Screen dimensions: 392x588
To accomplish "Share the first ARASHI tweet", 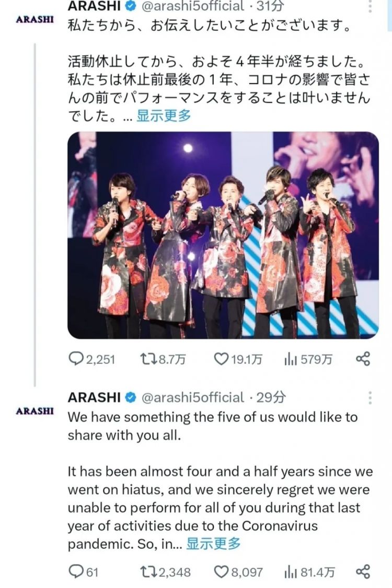I will pyautogui.click(x=363, y=359).
